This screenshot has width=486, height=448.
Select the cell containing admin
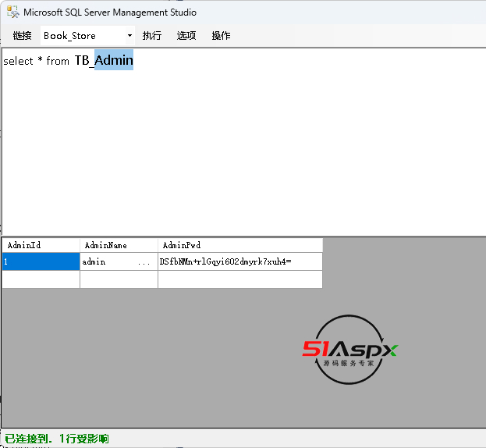[119, 261]
